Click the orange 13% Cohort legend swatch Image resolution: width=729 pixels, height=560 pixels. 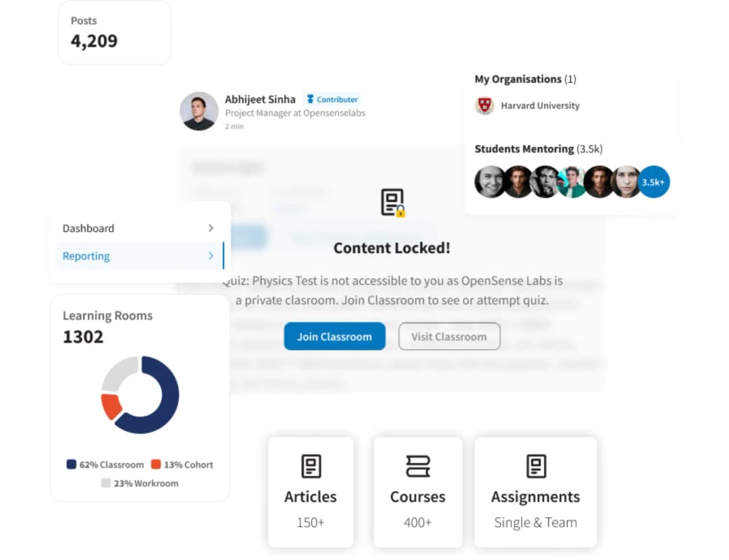[x=156, y=464]
